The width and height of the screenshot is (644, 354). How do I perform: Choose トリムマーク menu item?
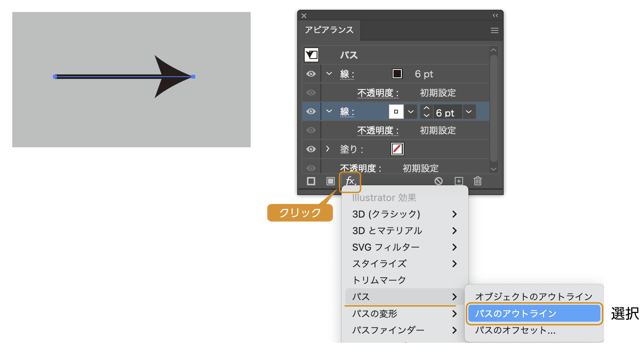(405, 280)
